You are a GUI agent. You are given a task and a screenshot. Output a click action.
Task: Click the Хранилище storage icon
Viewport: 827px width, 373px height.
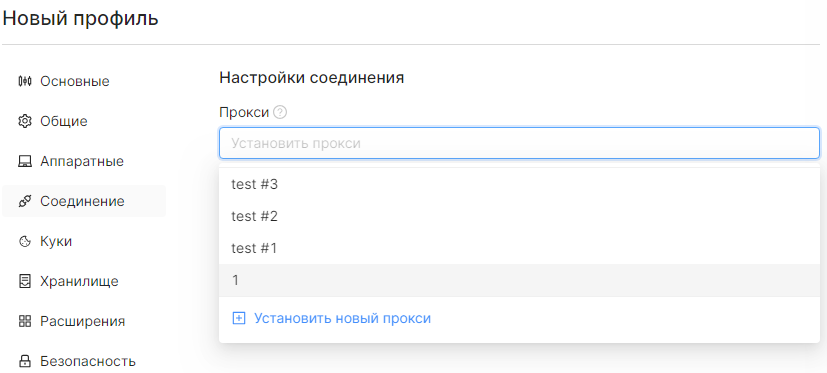coord(25,281)
